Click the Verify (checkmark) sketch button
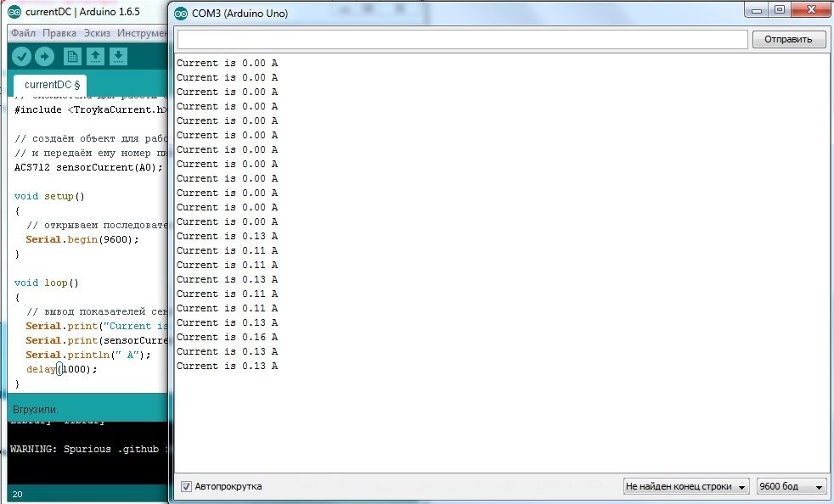 pyautogui.click(x=21, y=56)
